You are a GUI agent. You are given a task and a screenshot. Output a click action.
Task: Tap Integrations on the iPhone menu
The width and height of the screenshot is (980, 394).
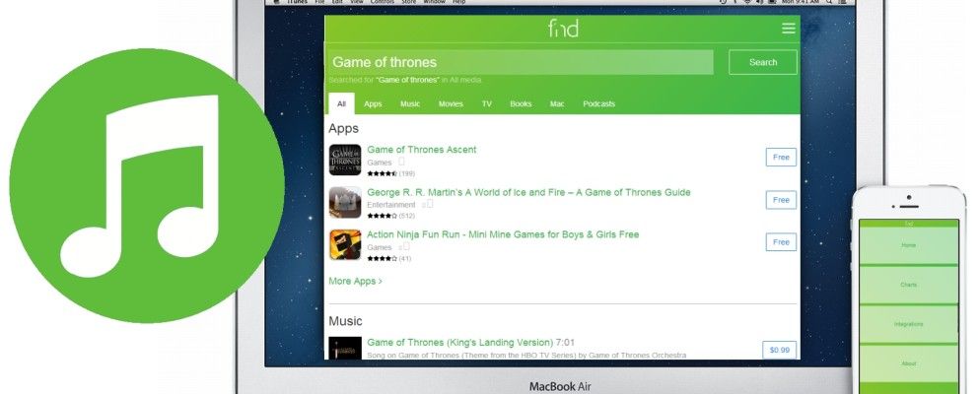(x=909, y=324)
